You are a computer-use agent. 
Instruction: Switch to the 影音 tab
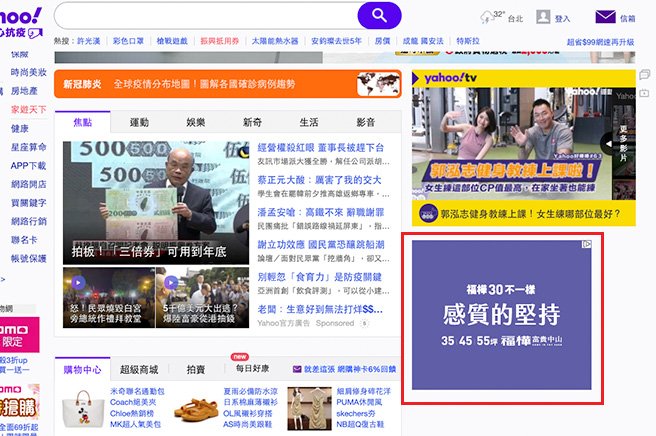[366, 122]
